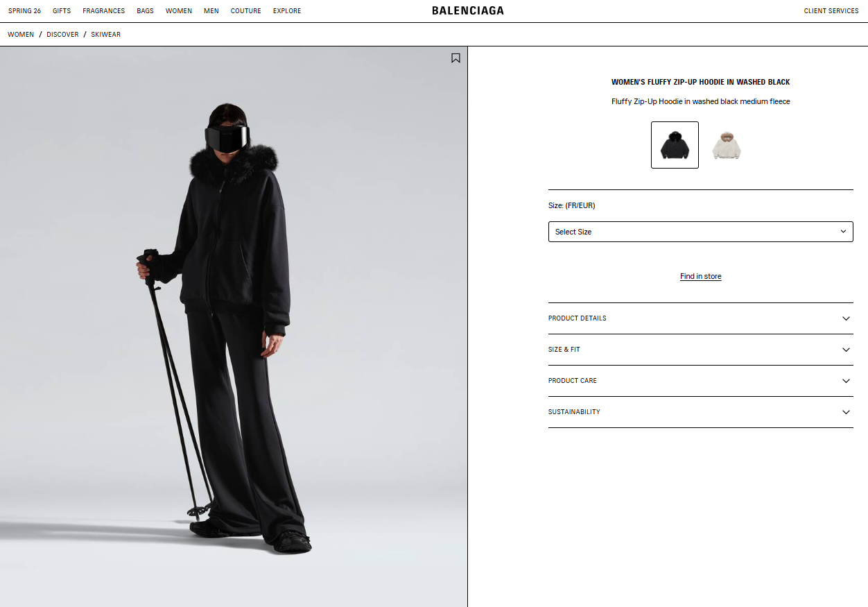Select the white hoodie color variant
The image size is (868, 607).
727,145
